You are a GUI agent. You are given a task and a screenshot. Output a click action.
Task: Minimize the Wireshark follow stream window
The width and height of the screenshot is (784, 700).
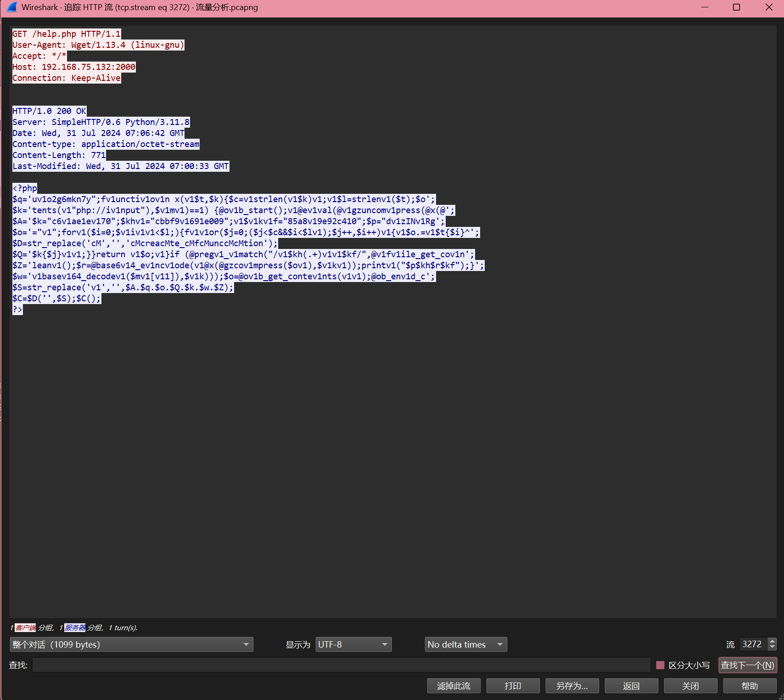[x=705, y=7]
